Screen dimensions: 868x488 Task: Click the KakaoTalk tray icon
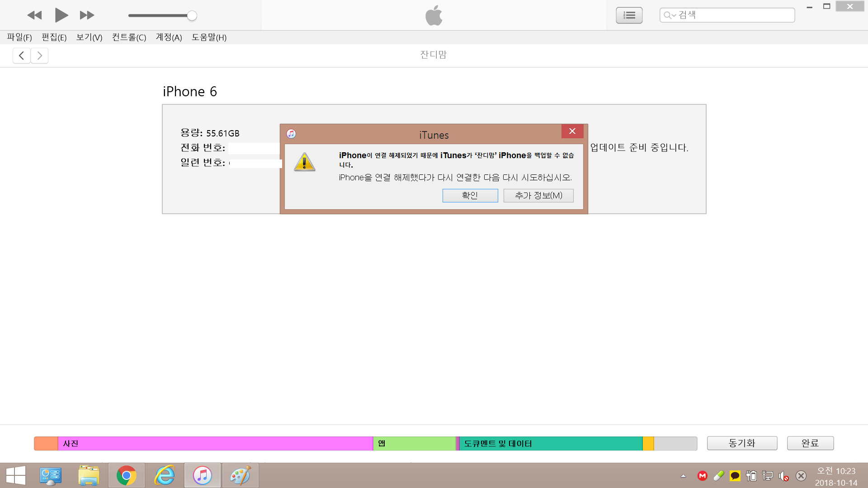tap(735, 476)
